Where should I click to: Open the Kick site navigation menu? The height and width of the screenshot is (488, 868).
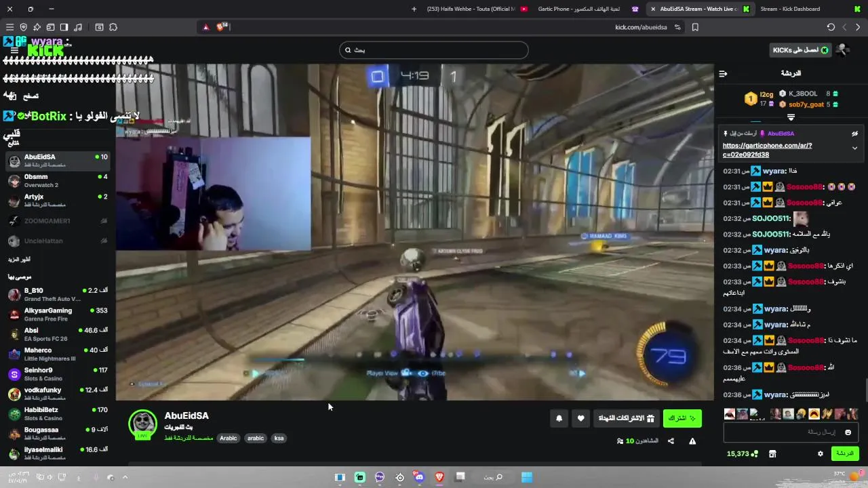(x=14, y=51)
